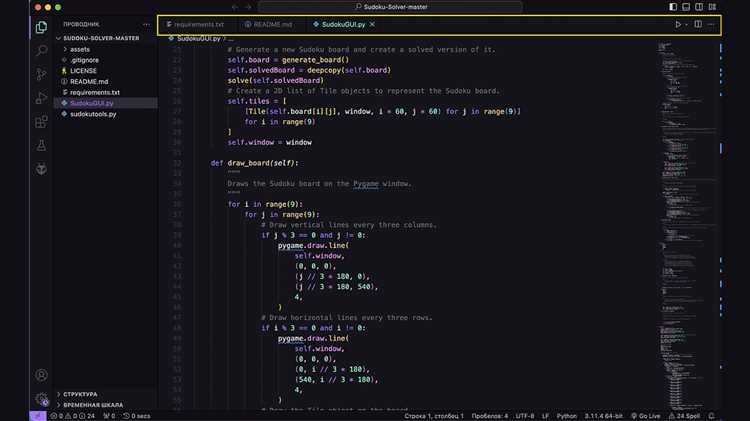The height and width of the screenshot is (421, 750).
Task: Toggle the bottom panel visibility
Action: point(686,7)
